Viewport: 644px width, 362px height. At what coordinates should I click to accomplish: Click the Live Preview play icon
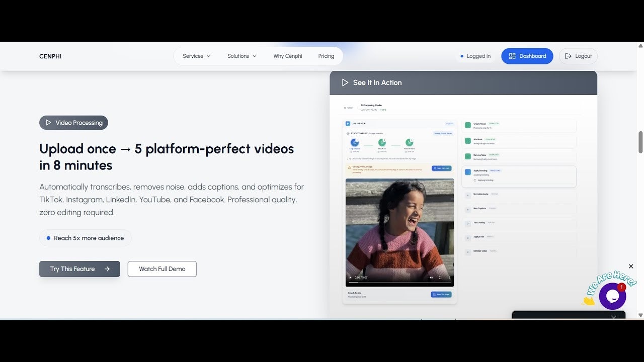(348, 123)
